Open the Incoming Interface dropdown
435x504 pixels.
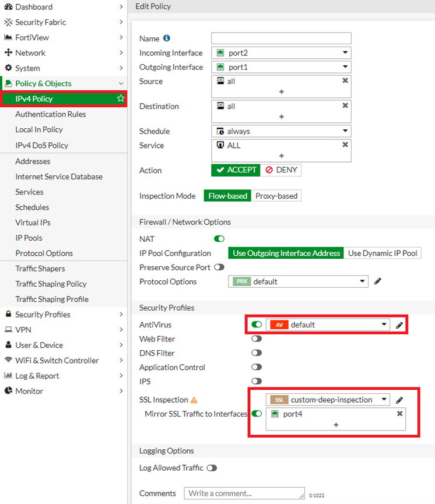point(281,53)
